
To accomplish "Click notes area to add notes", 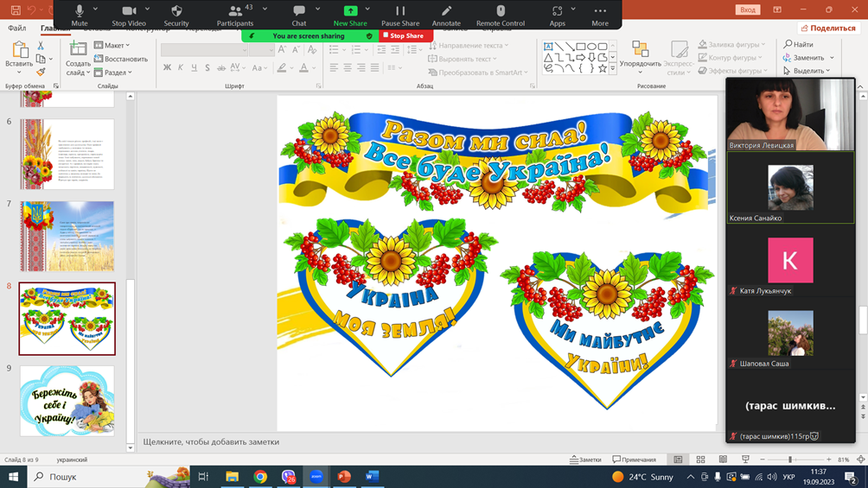I will point(431,441).
